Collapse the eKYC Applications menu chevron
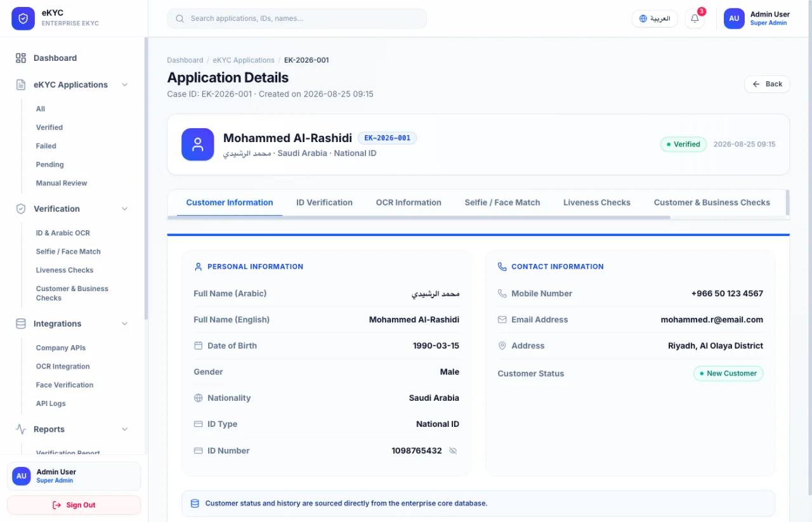812x522 pixels. click(x=124, y=84)
